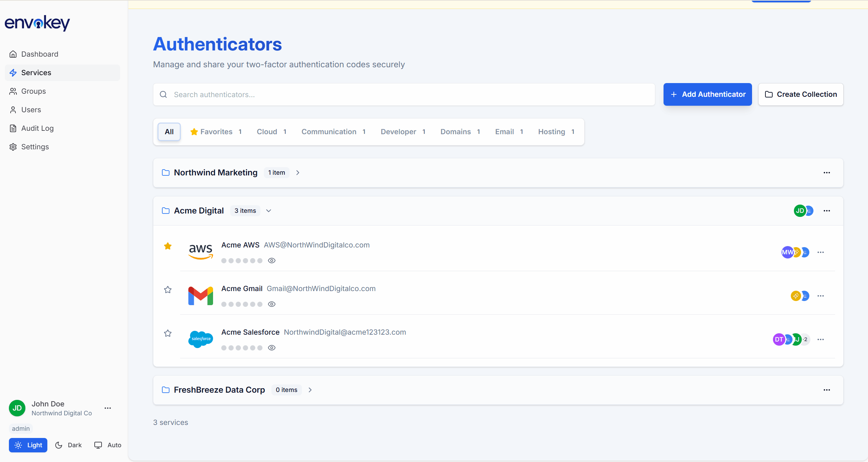Screen dimensions: 868x462
Task: Click the Salesforce logo icon
Action: click(x=201, y=339)
